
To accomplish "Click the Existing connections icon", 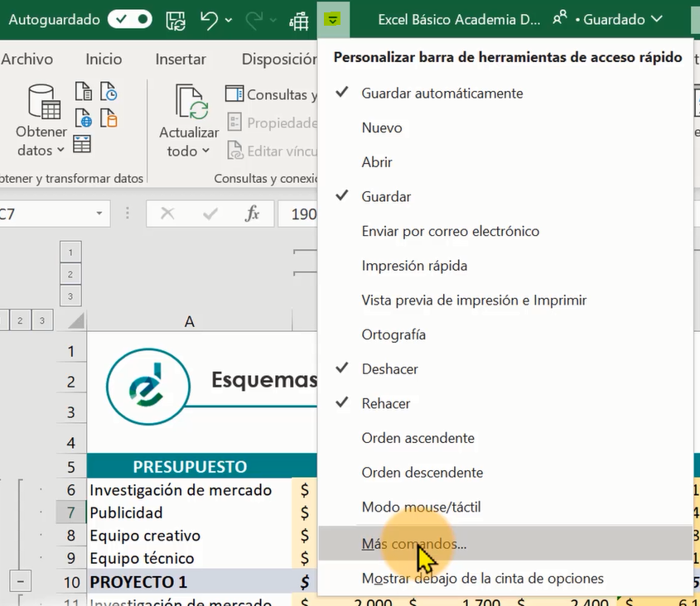I will (109, 118).
